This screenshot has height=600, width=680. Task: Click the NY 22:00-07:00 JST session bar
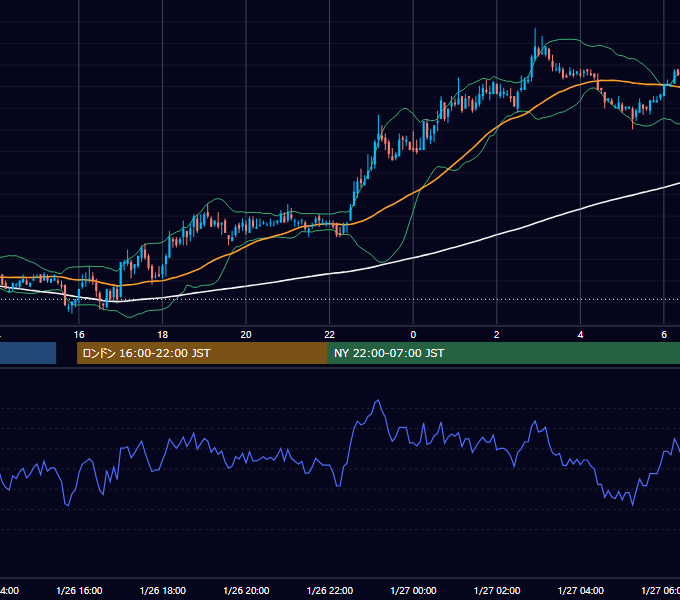point(503,353)
